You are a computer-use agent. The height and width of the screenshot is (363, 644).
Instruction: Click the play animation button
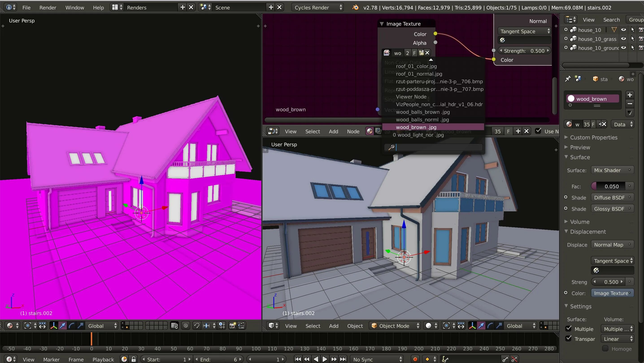[325, 359]
